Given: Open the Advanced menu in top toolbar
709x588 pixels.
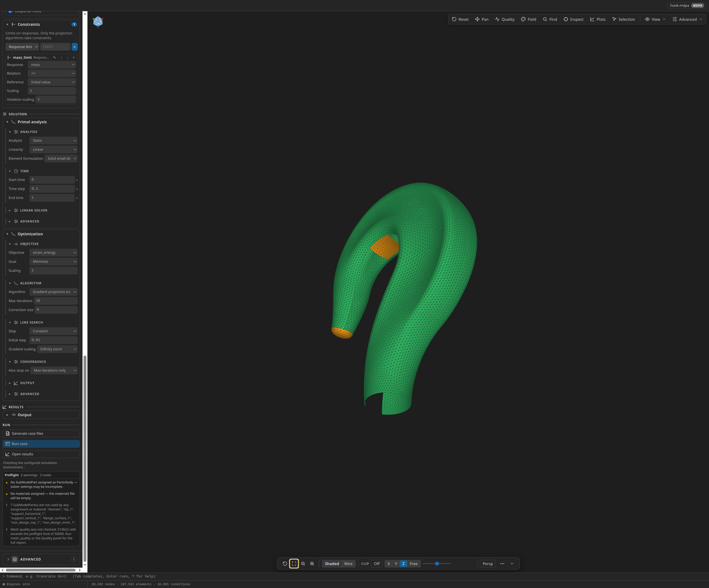Looking at the screenshot, I should click(x=687, y=19).
